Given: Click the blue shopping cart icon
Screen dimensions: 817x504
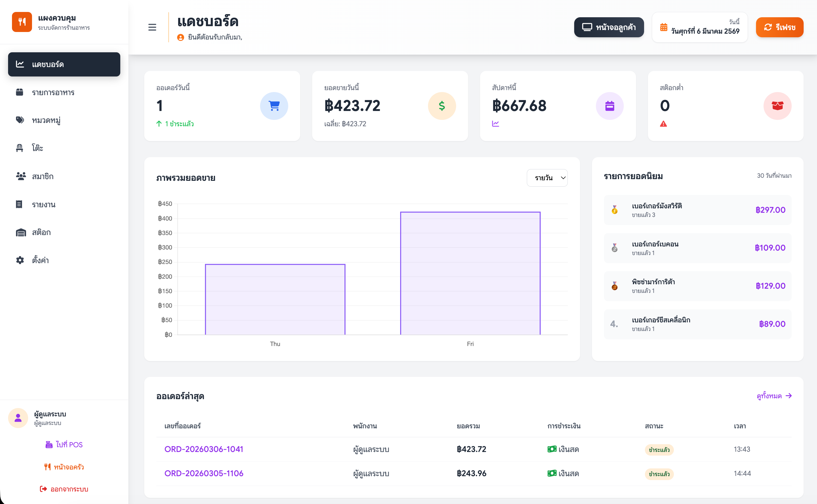Looking at the screenshot, I should [x=274, y=106].
